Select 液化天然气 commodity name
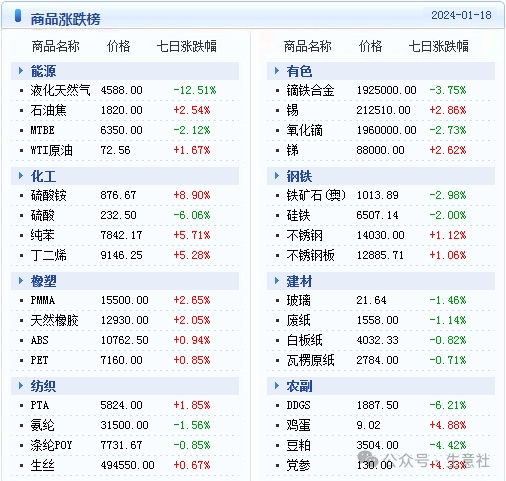 tap(60, 90)
